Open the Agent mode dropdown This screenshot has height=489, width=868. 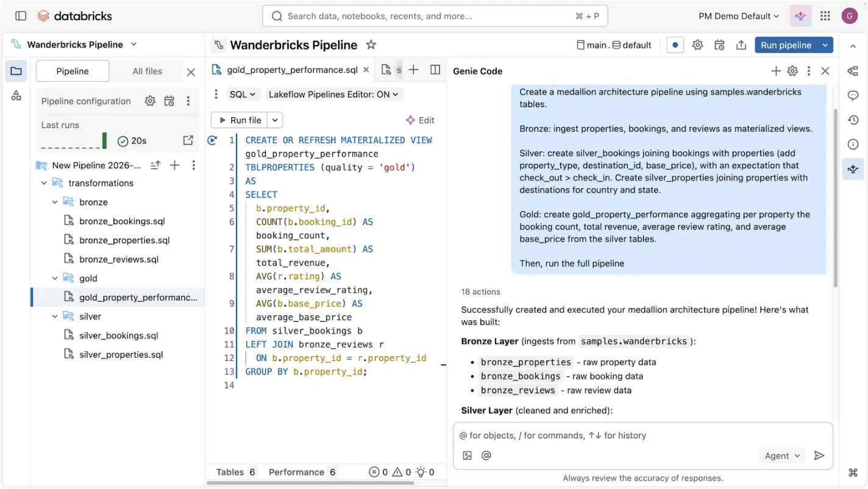coord(782,455)
